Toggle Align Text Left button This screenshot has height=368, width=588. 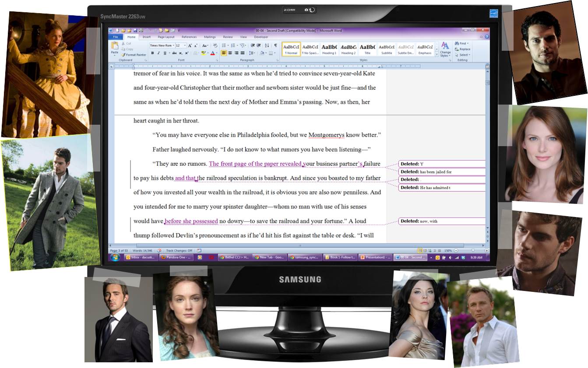point(224,53)
